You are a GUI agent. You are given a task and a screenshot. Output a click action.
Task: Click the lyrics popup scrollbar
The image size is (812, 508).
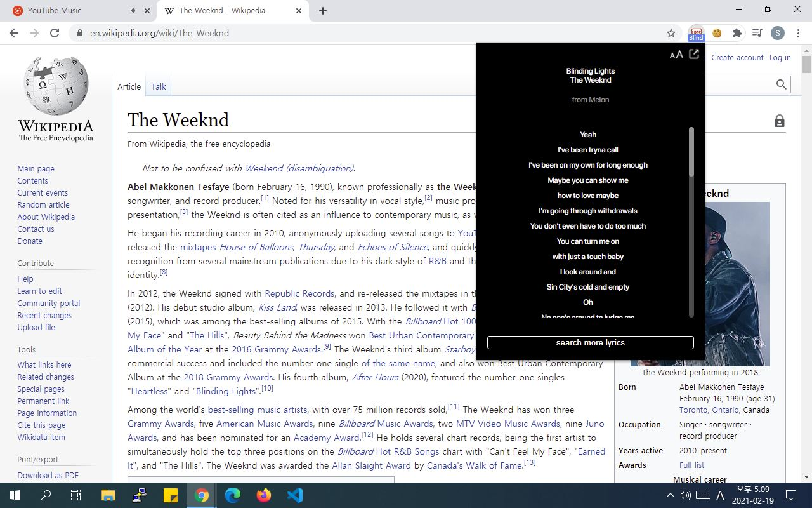click(691, 152)
